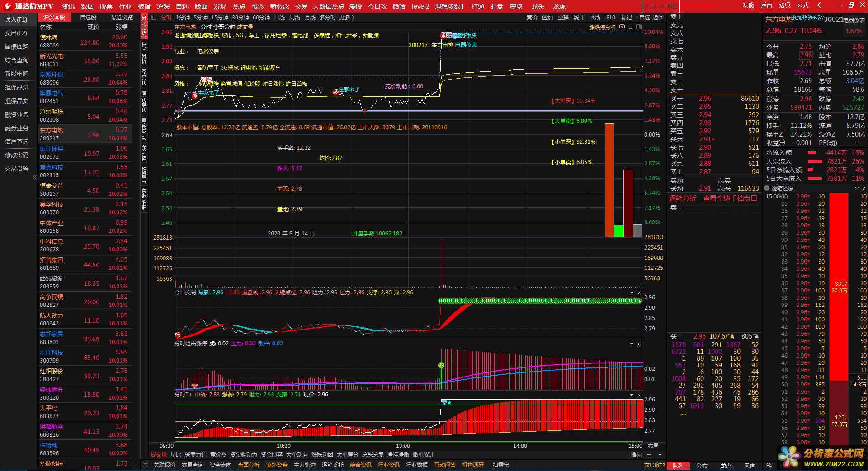Screen dimensions: 868x471
Task: Click 涨跌停分析 link above price axis
Action: tap(602, 27)
